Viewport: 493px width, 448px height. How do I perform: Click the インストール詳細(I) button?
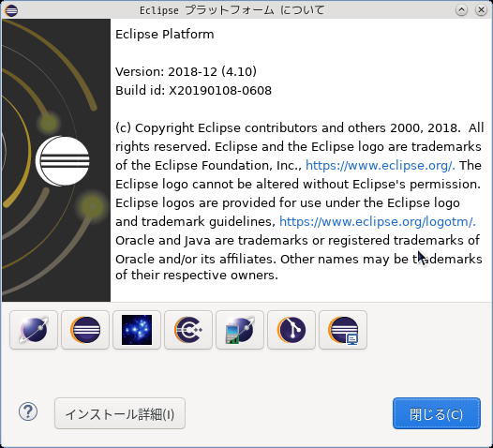(x=120, y=413)
